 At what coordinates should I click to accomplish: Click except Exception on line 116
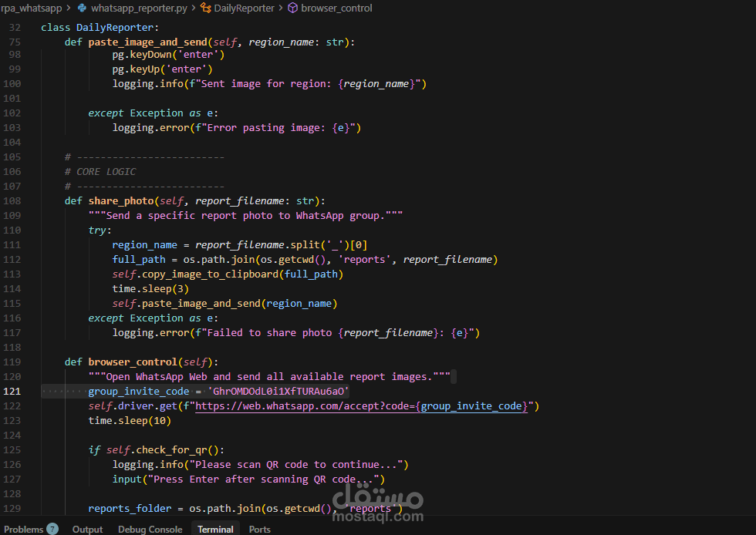pos(153,318)
